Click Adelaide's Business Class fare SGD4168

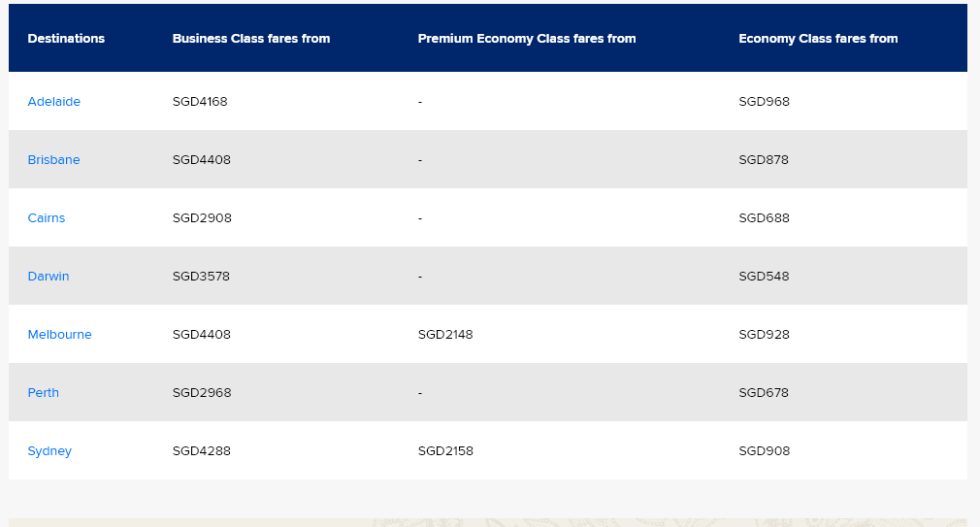pos(200,102)
